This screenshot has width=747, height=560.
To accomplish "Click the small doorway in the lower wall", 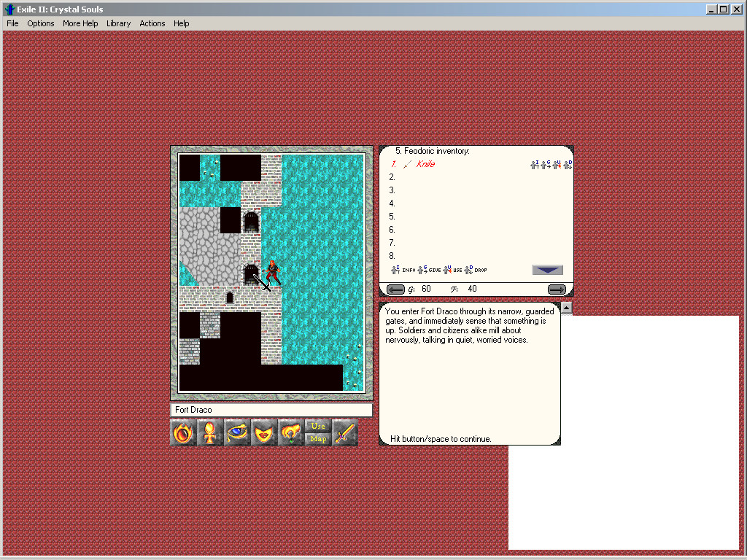I will pyautogui.click(x=230, y=297).
